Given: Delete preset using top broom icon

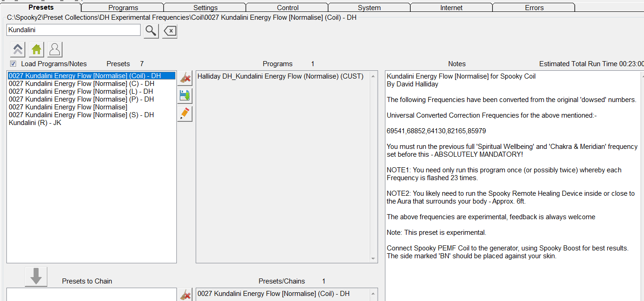Looking at the screenshot, I should (x=185, y=78).
